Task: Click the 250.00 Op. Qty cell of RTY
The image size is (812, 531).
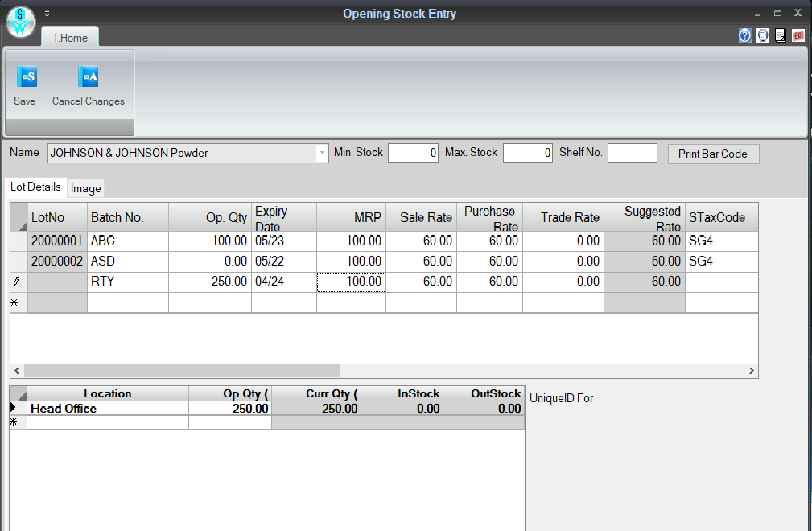Action: pos(210,282)
